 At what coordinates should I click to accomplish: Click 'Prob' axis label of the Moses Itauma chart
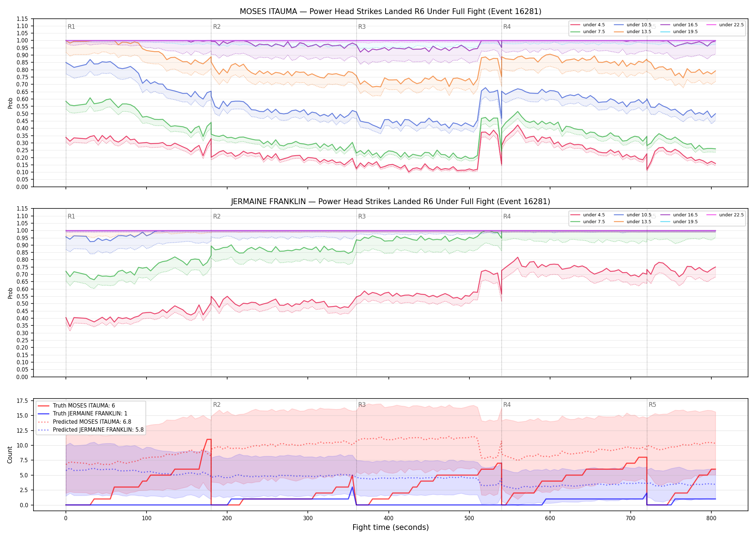[x=10, y=103]
